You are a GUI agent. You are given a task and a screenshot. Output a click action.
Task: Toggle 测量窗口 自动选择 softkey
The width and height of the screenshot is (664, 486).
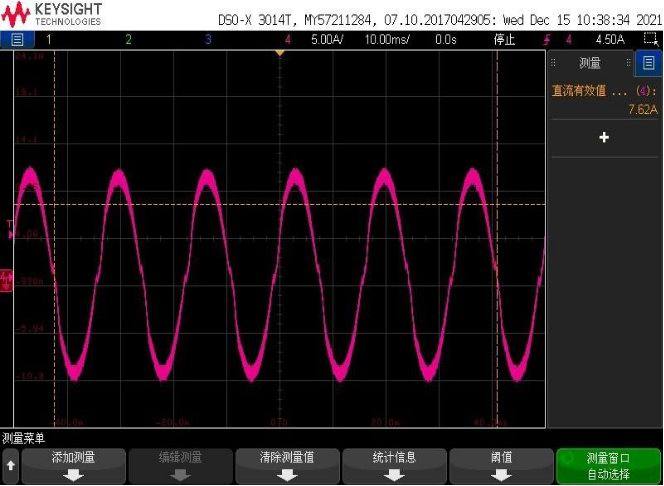point(608,466)
